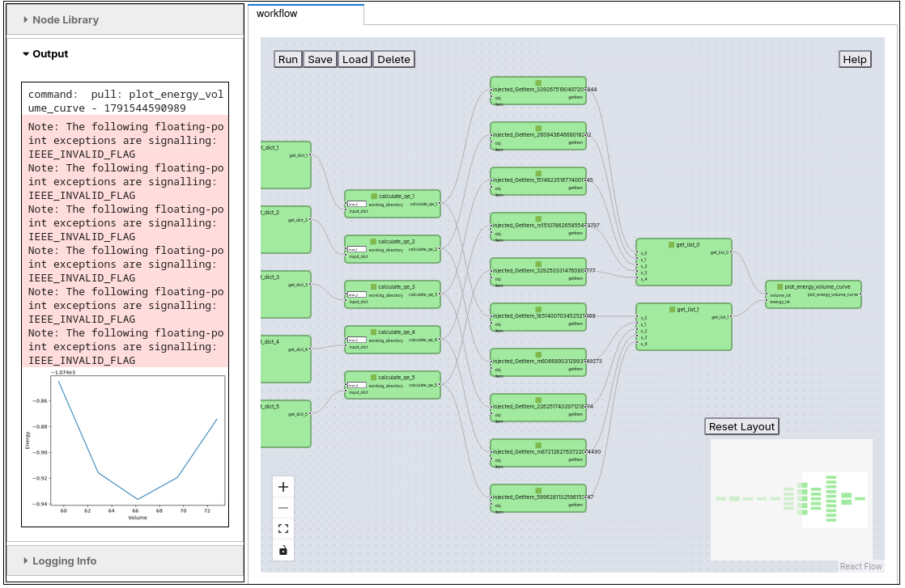Click the square icon on get_list_1 node
This screenshot has width=905, height=588.
click(x=673, y=310)
